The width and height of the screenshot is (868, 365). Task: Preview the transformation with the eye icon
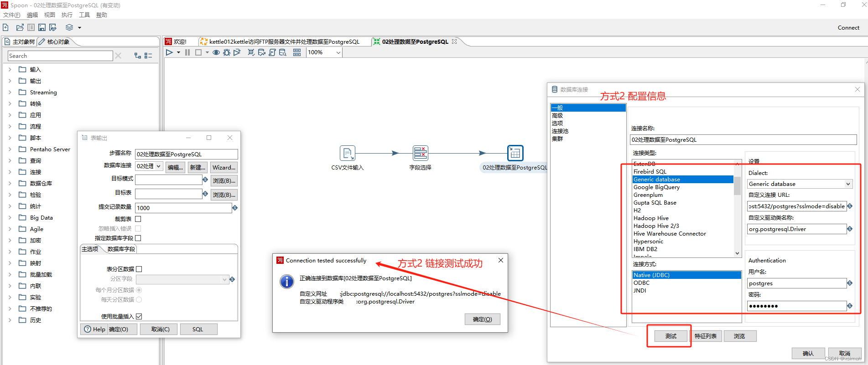click(x=216, y=52)
